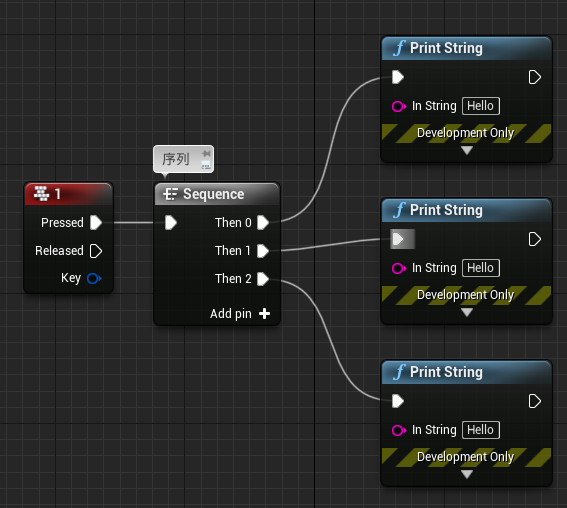The image size is (567, 508).
Task: Click the Then 0 output pin
Action: [x=263, y=223]
